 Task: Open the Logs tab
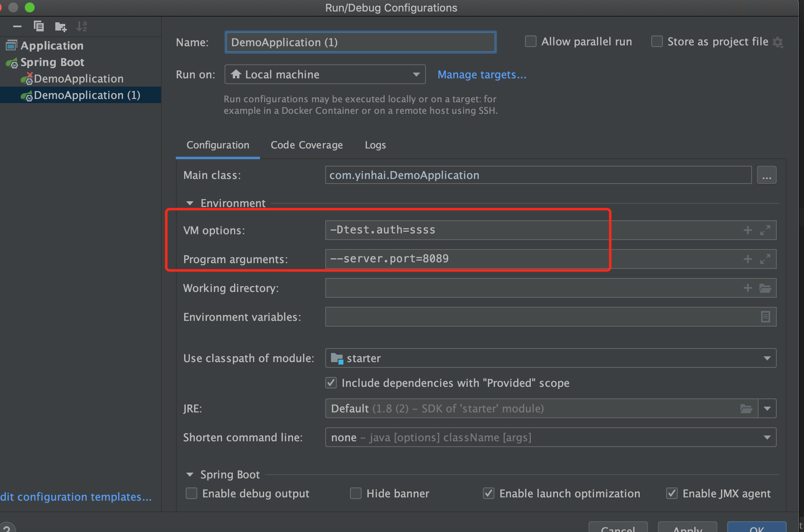[x=375, y=145]
